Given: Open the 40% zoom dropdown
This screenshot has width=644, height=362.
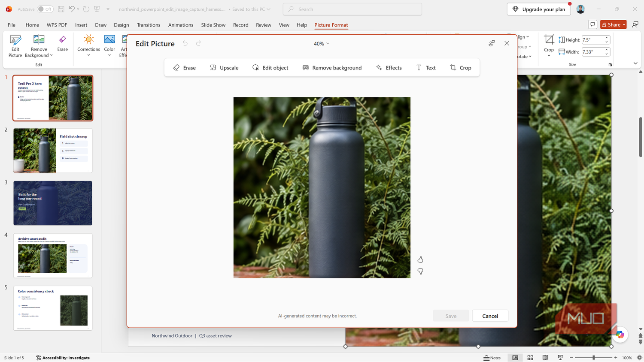Looking at the screenshot, I should 322,44.
